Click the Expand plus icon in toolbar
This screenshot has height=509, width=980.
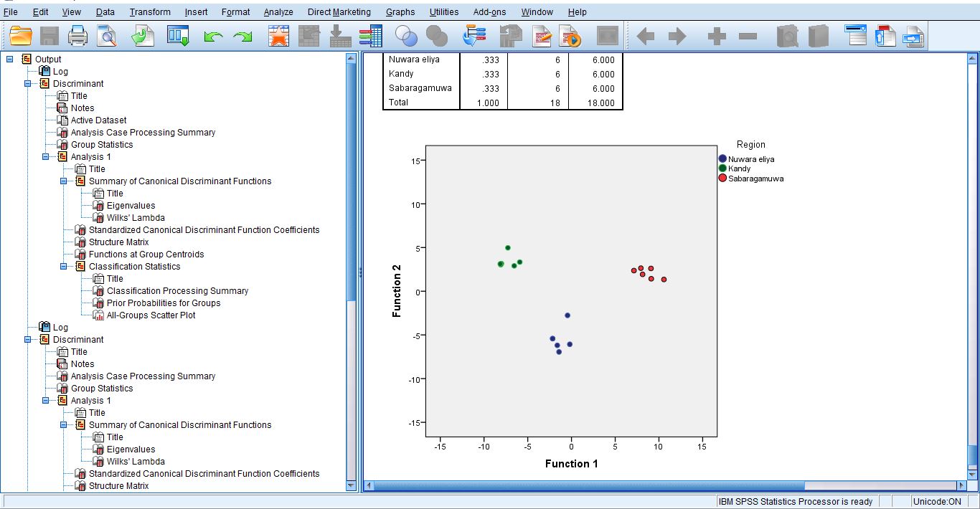pyautogui.click(x=717, y=36)
